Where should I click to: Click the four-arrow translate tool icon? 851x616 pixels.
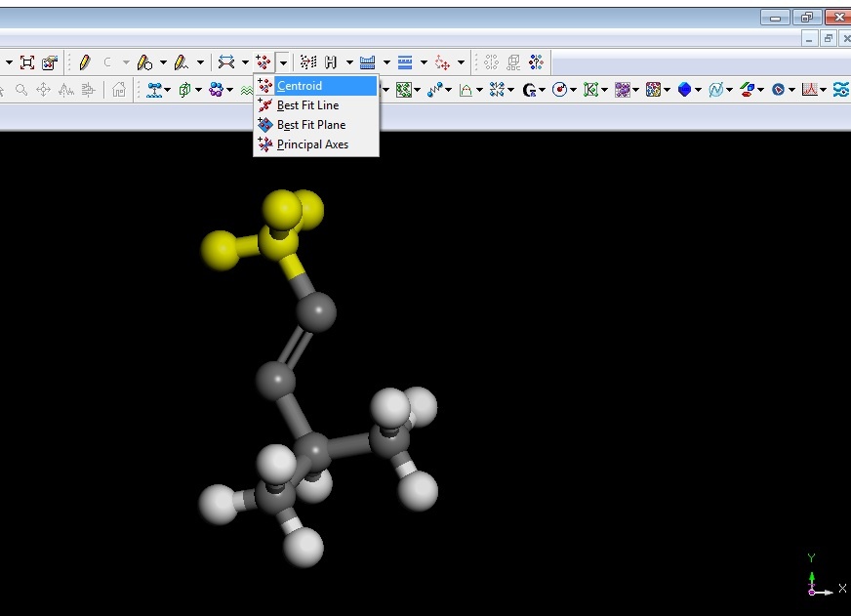point(43,90)
